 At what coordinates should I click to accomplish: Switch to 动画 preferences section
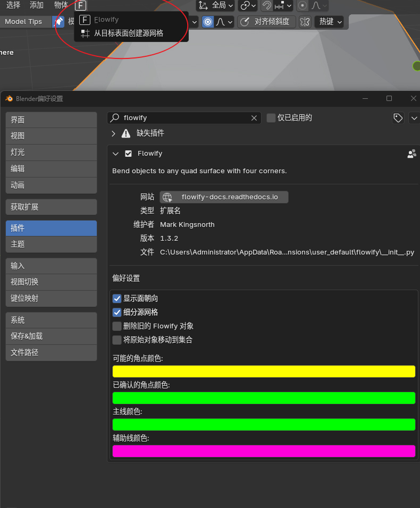[x=51, y=185]
